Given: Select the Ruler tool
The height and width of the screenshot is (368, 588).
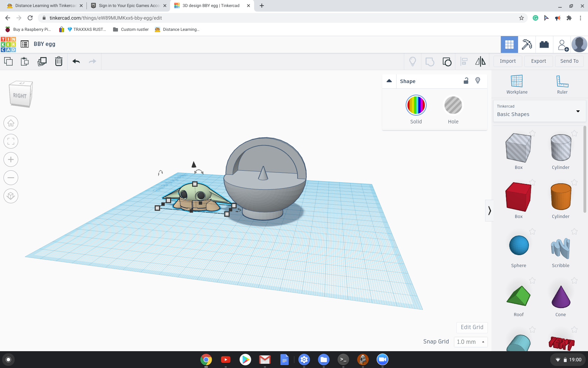Looking at the screenshot, I should coord(562,84).
